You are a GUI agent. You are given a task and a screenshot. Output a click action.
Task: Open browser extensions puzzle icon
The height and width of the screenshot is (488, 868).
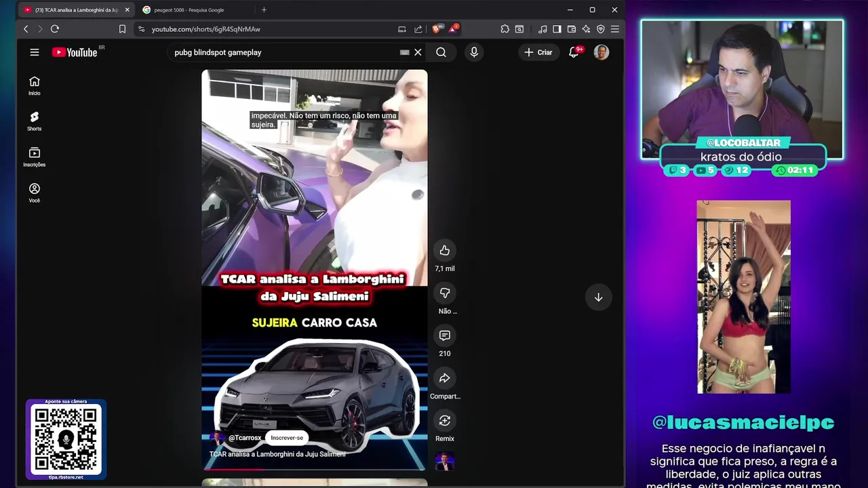[505, 29]
